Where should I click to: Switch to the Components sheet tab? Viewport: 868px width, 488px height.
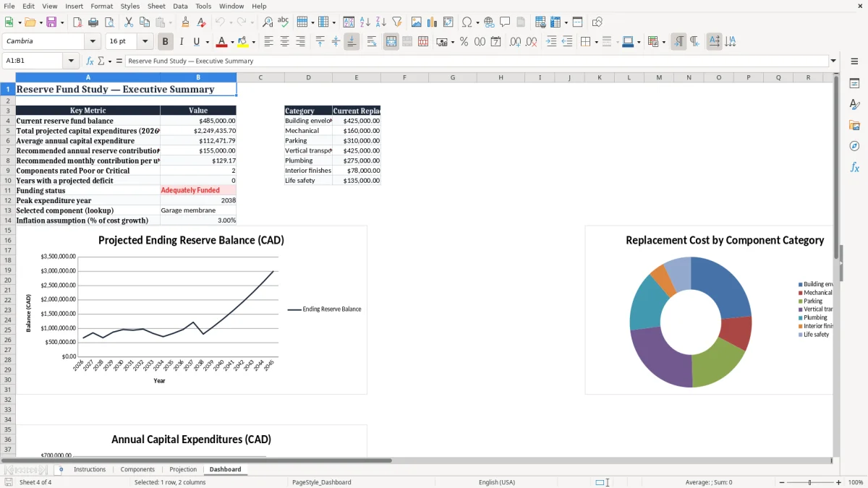(x=137, y=469)
